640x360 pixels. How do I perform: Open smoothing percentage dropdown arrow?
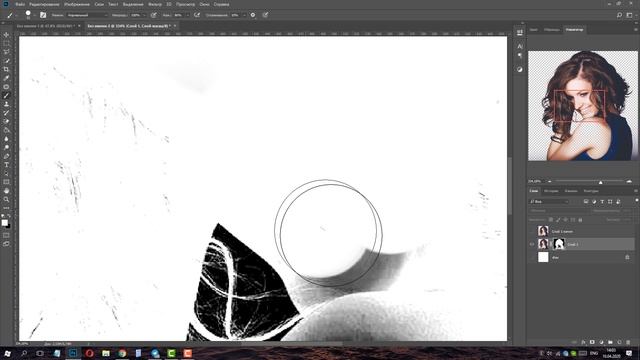click(x=244, y=15)
